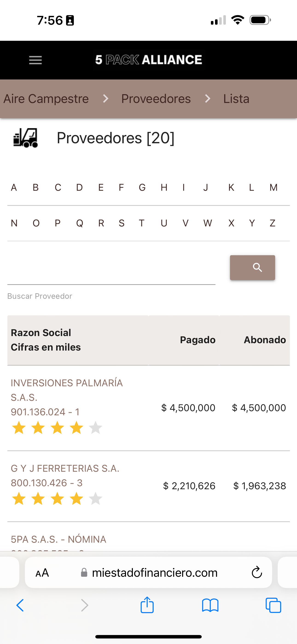Open the Proveedores breadcrumb level
297x644 pixels.
click(156, 99)
